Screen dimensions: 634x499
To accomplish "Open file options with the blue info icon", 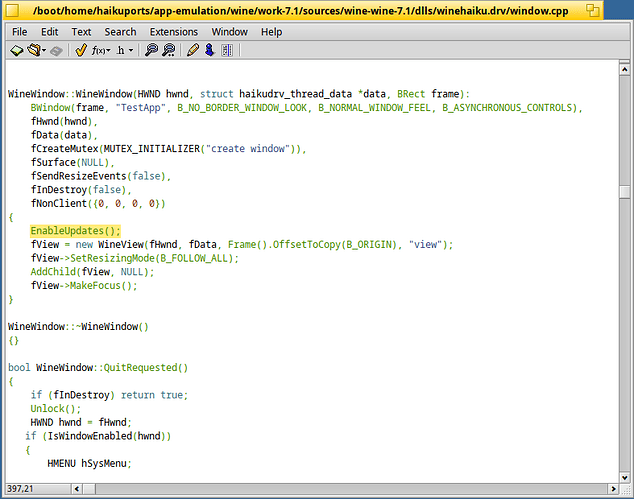I will tap(209, 50).
